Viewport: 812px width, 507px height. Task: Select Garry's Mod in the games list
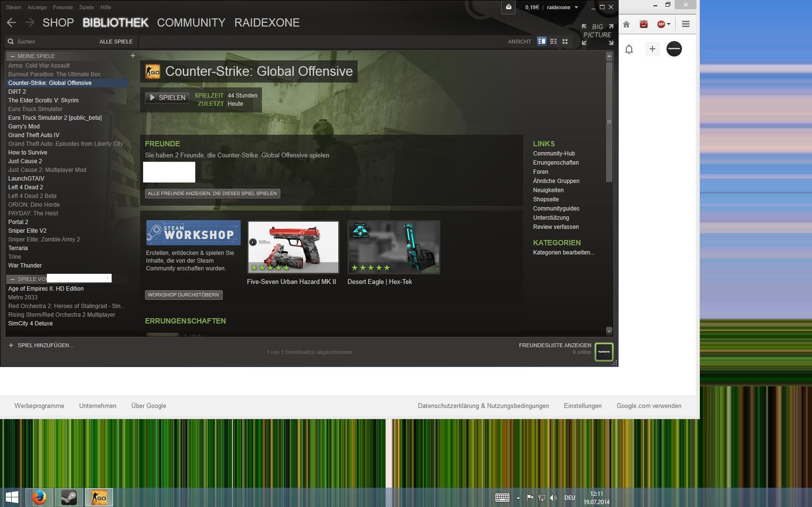click(x=24, y=127)
